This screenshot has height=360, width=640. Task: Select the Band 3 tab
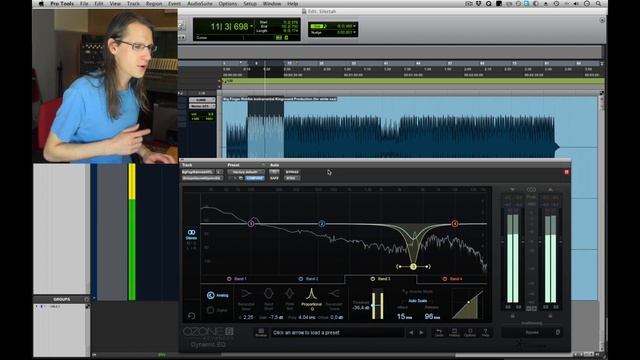point(380,279)
